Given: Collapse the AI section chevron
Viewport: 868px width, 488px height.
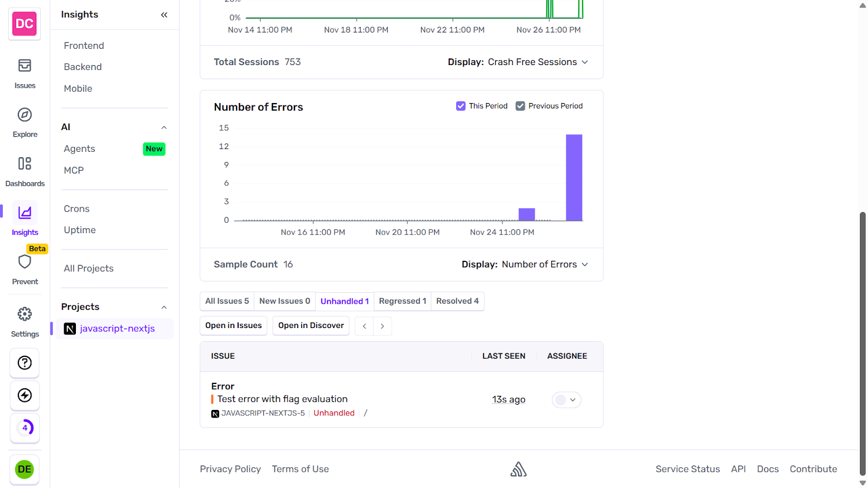Looking at the screenshot, I should [x=164, y=126].
